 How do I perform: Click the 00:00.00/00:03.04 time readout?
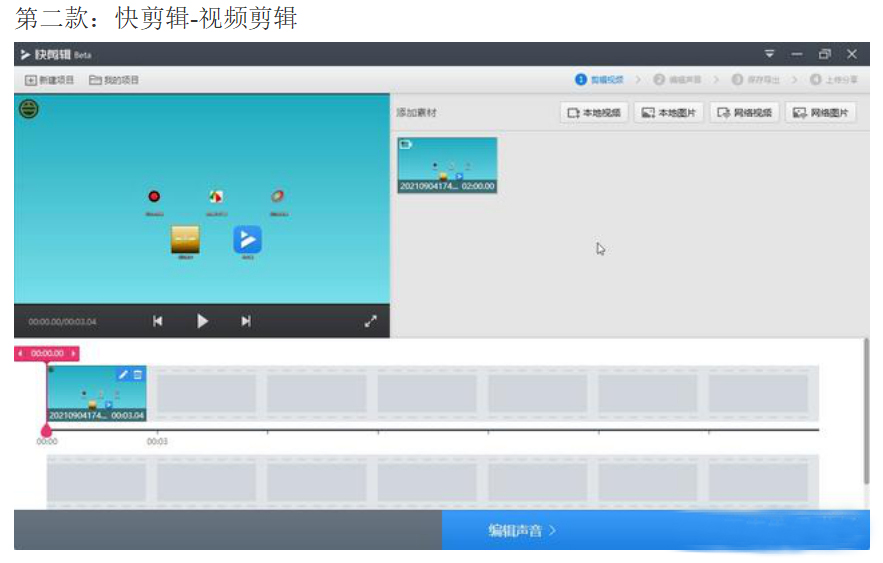(x=63, y=321)
